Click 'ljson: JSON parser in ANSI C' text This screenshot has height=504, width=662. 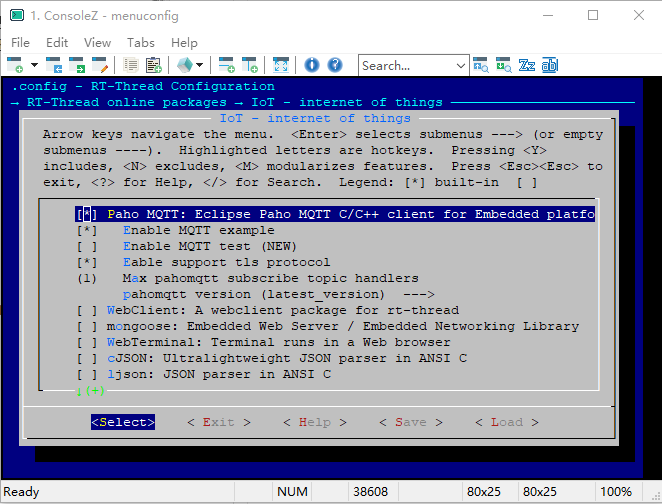point(219,375)
